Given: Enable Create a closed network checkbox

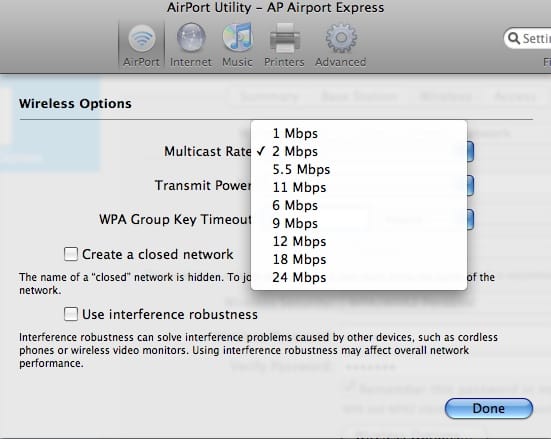Looking at the screenshot, I should [71, 254].
